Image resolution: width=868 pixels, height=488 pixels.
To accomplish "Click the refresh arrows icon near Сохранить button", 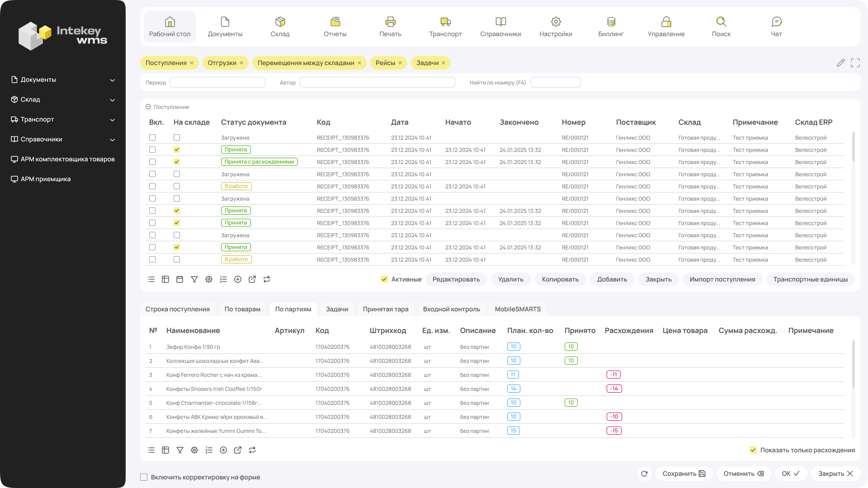I will click(x=644, y=474).
